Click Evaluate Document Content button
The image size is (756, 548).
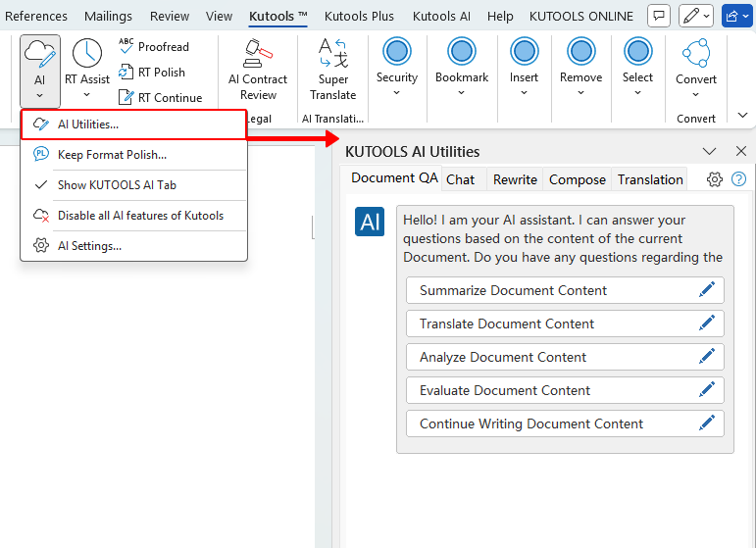[565, 390]
